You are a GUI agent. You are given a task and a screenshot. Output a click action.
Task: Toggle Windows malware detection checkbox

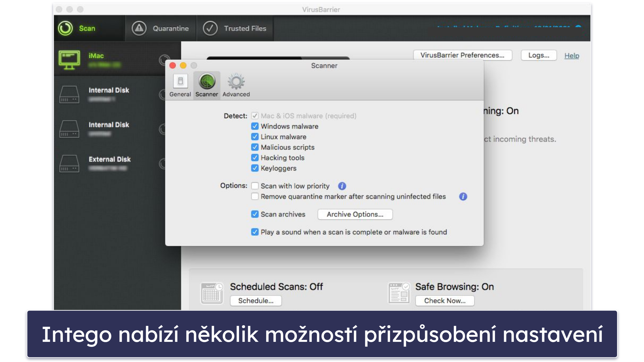tap(255, 126)
